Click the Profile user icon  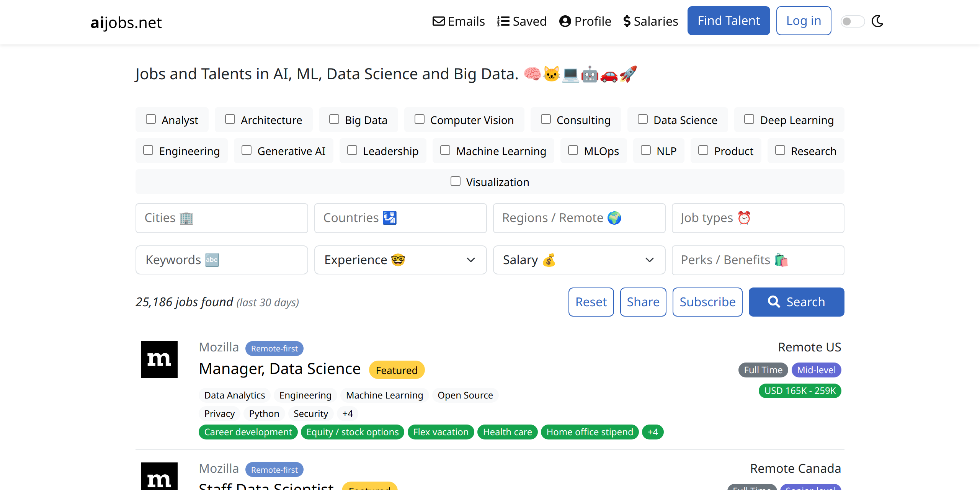pos(565,21)
